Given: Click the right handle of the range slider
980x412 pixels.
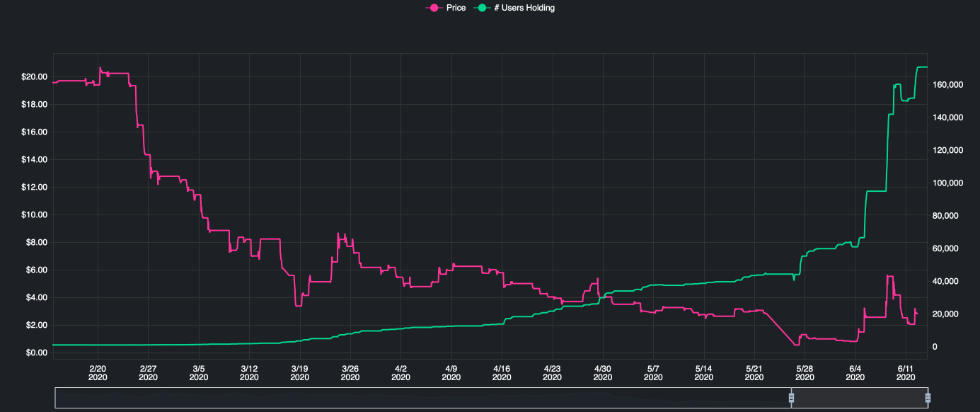Looking at the screenshot, I should 928,398.
